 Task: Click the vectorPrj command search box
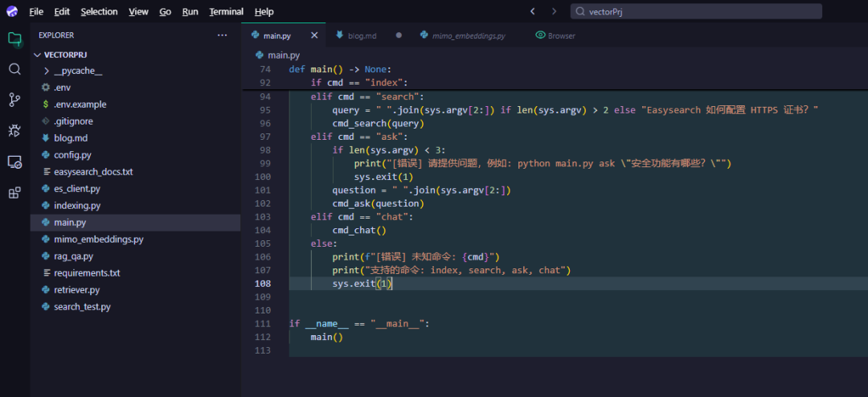(696, 11)
